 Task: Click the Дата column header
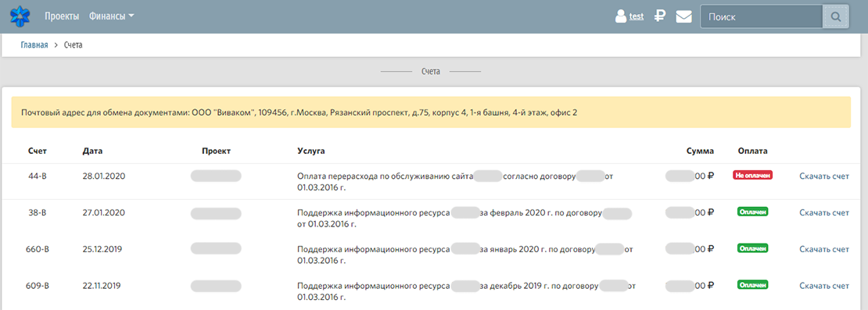(x=92, y=151)
